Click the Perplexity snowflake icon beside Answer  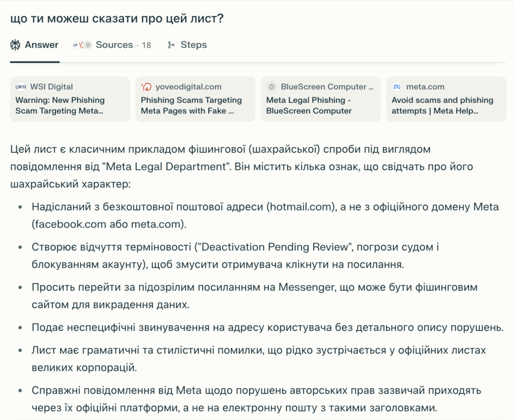click(x=16, y=45)
